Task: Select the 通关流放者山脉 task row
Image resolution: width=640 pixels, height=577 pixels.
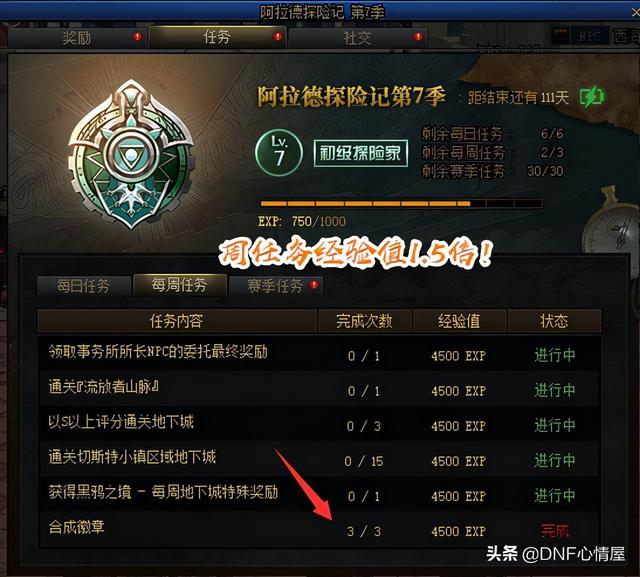Action: (x=319, y=388)
